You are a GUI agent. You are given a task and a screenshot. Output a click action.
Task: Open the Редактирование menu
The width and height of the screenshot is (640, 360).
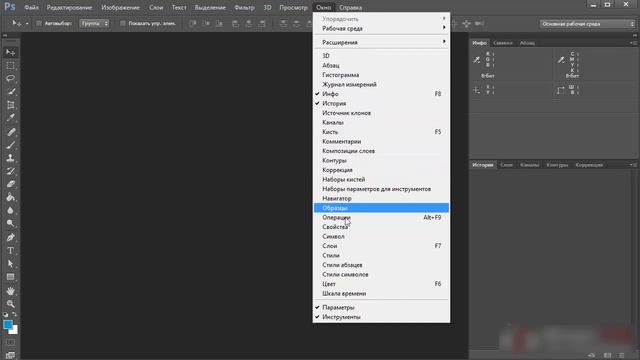pyautogui.click(x=69, y=7)
